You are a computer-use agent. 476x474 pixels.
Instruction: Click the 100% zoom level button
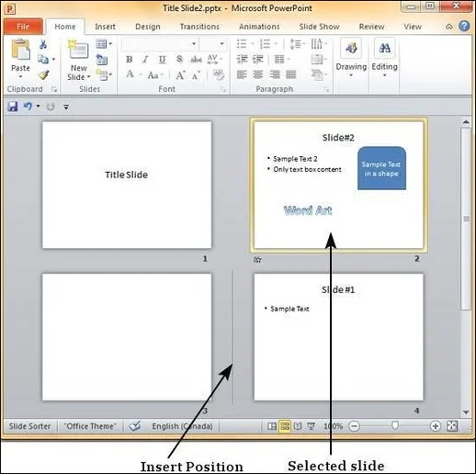pyautogui.click(x=333, y=426)
